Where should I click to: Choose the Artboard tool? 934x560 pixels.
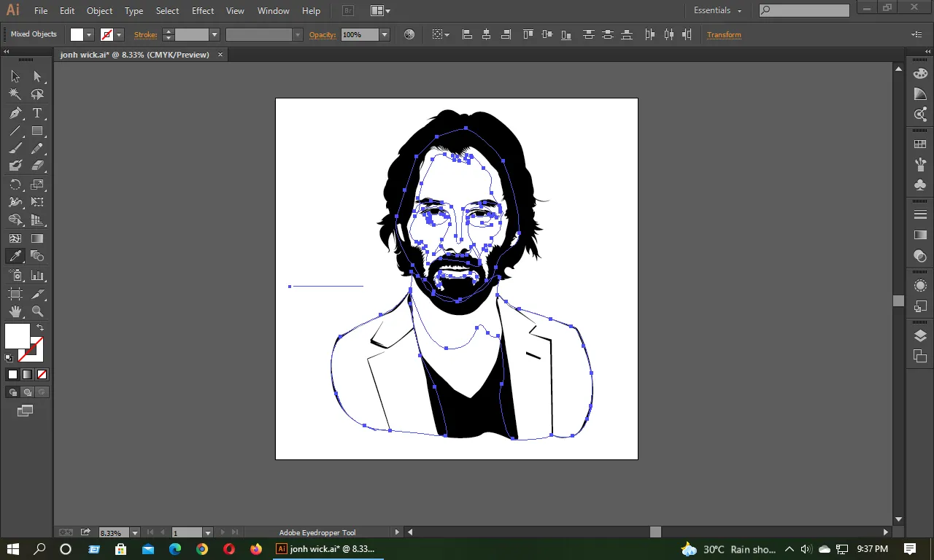pos(15,294)
